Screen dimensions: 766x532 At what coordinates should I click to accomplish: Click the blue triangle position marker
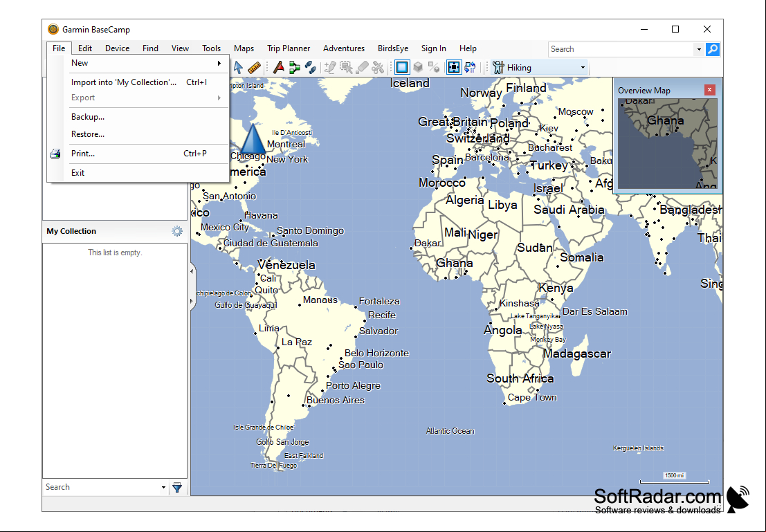[253, 138]
